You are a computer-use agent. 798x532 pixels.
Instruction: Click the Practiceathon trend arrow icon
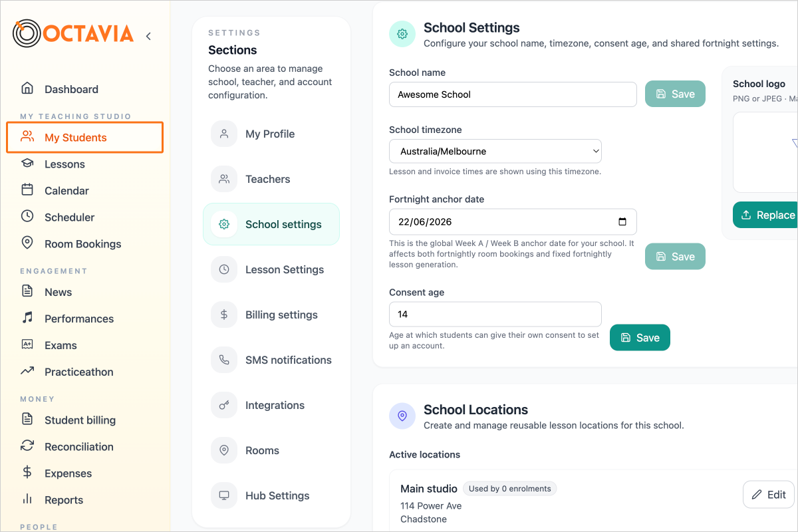click(x=27, y=371)
